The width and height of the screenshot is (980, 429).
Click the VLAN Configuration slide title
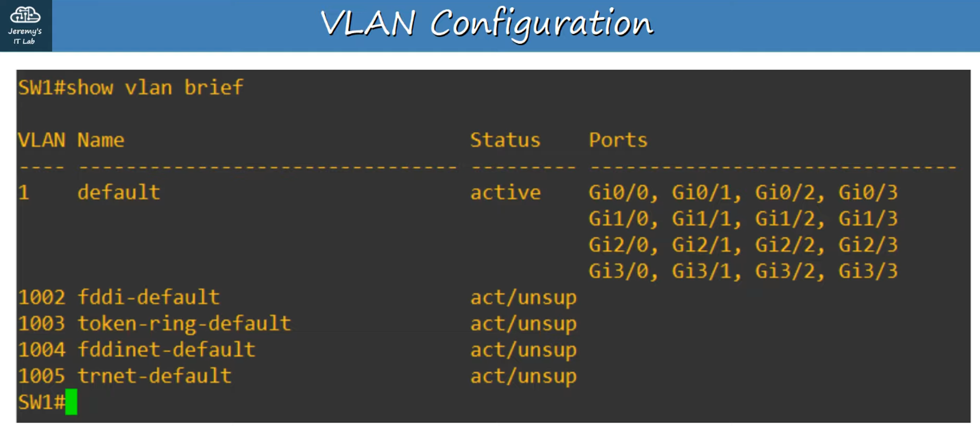pyautogui.click(x=487, y=24)
